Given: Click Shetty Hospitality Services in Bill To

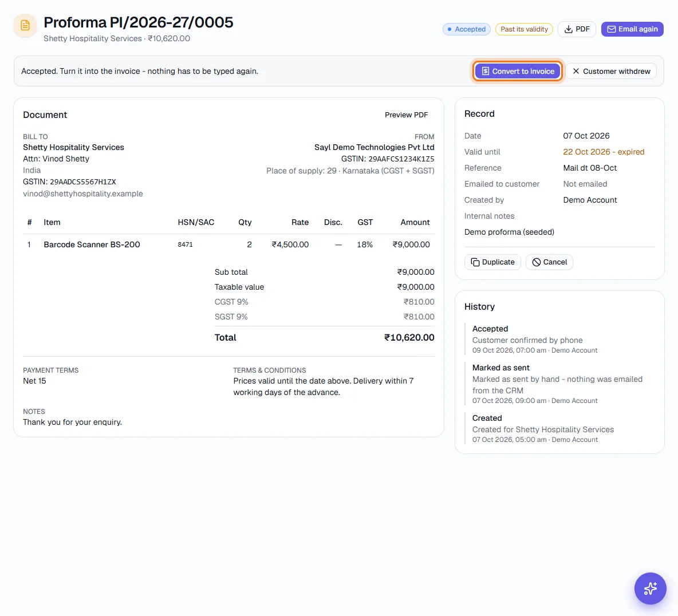Looking at the screenshot, I should tap(73, 147).
